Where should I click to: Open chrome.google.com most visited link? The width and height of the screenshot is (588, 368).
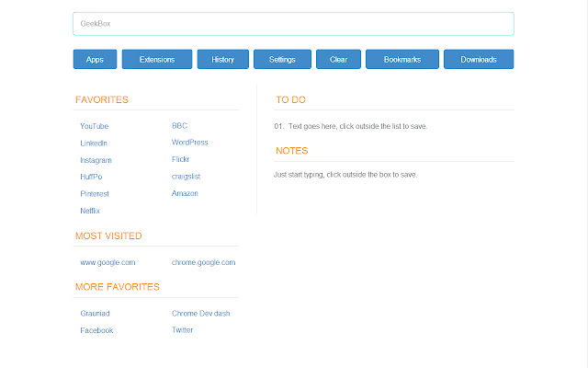click(204, 262)
